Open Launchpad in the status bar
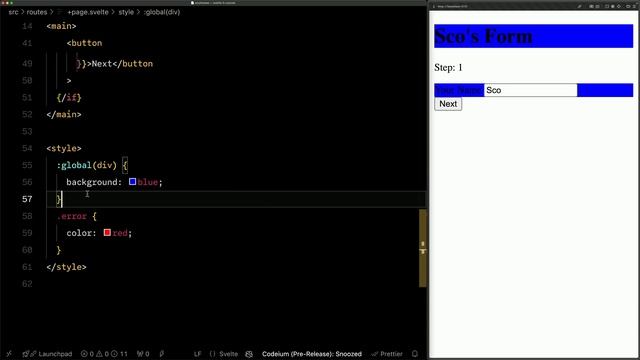 click(x=47, y=354)
